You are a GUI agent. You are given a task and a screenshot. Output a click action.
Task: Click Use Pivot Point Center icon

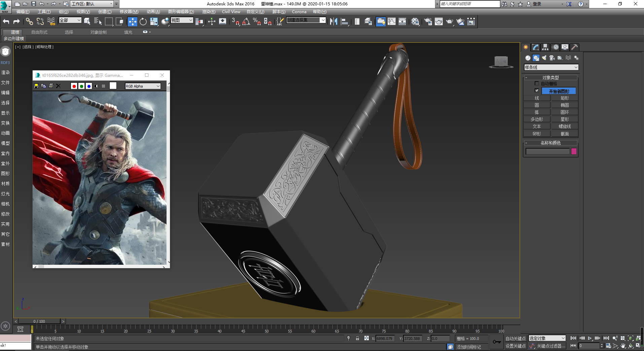199,22
